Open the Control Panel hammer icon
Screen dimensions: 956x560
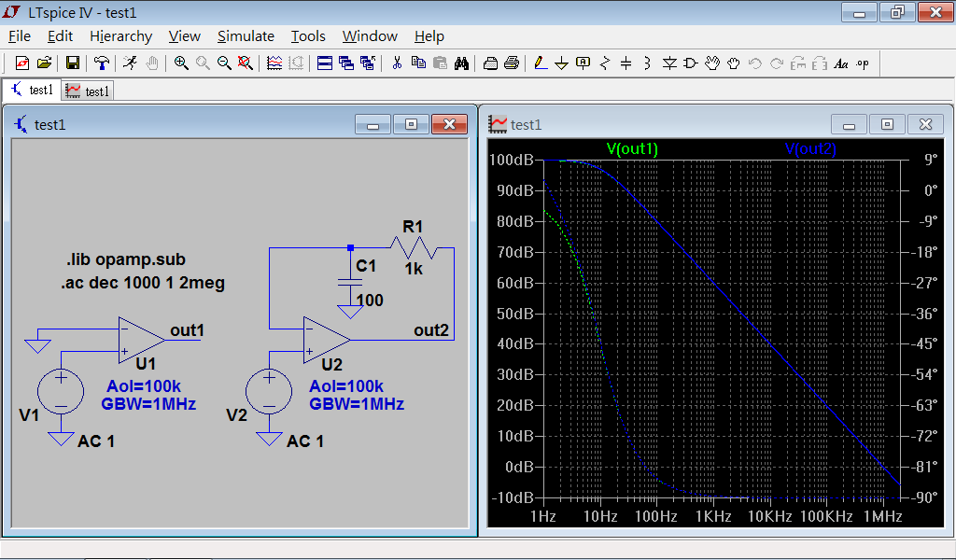[101, 63]
